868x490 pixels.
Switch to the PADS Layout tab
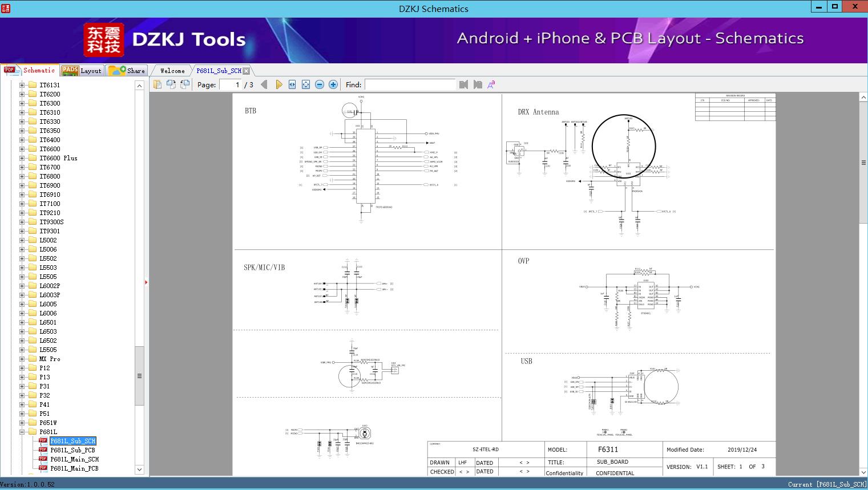click(82, 71)
